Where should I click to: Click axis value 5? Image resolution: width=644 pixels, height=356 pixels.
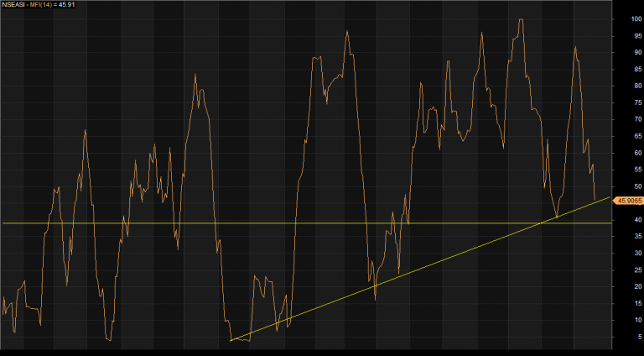640,337
